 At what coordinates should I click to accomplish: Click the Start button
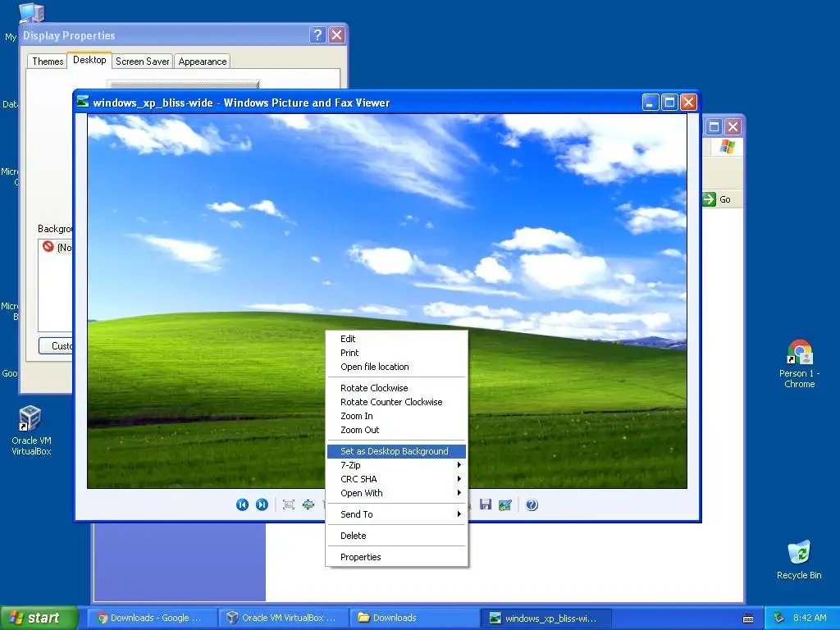pos(39,618)
